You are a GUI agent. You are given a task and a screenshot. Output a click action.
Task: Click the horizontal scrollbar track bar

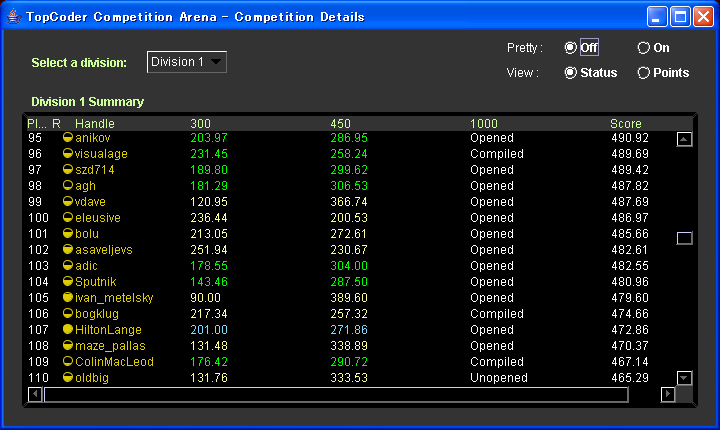pyautogui.click(x=336, y=394)
